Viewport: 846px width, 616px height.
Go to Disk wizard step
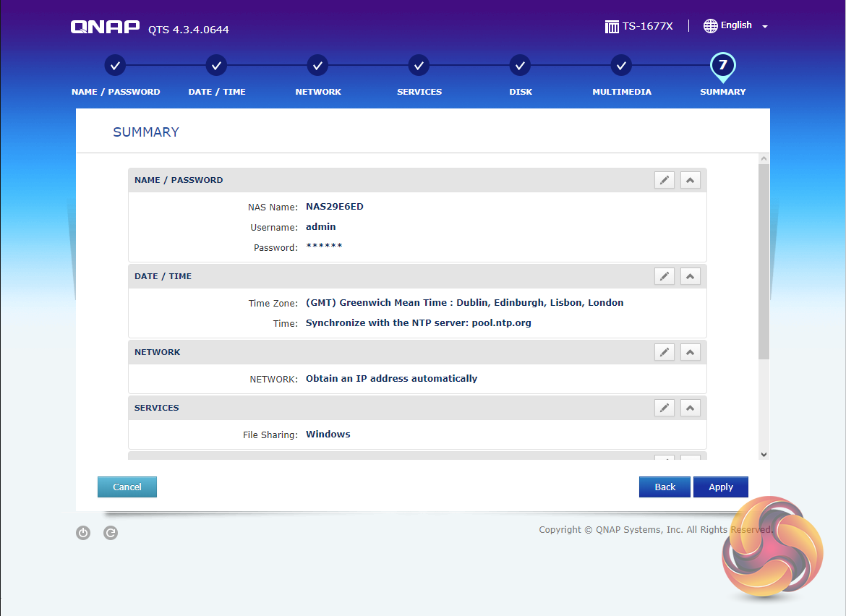point(520,66)
